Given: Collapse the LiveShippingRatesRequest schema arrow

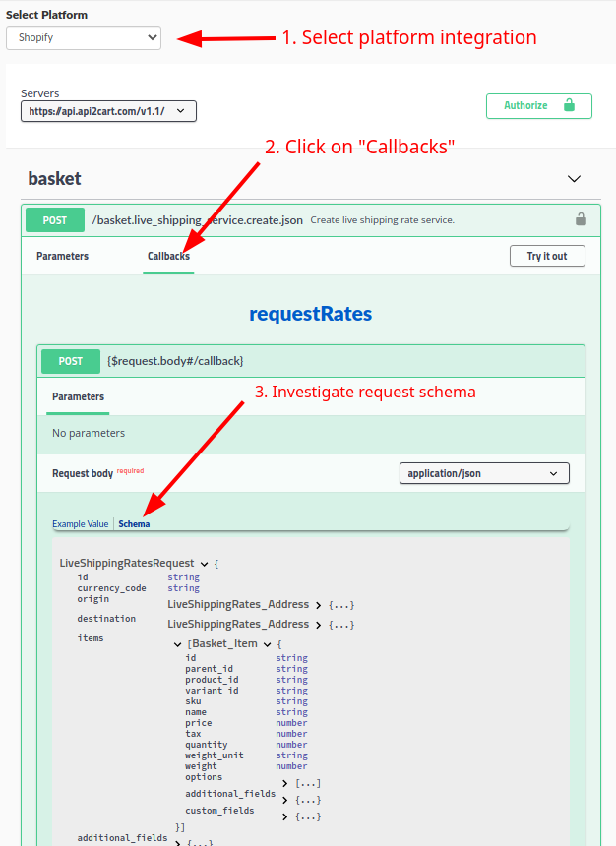Looking at the screenshot, I should (x=204, y=564).
